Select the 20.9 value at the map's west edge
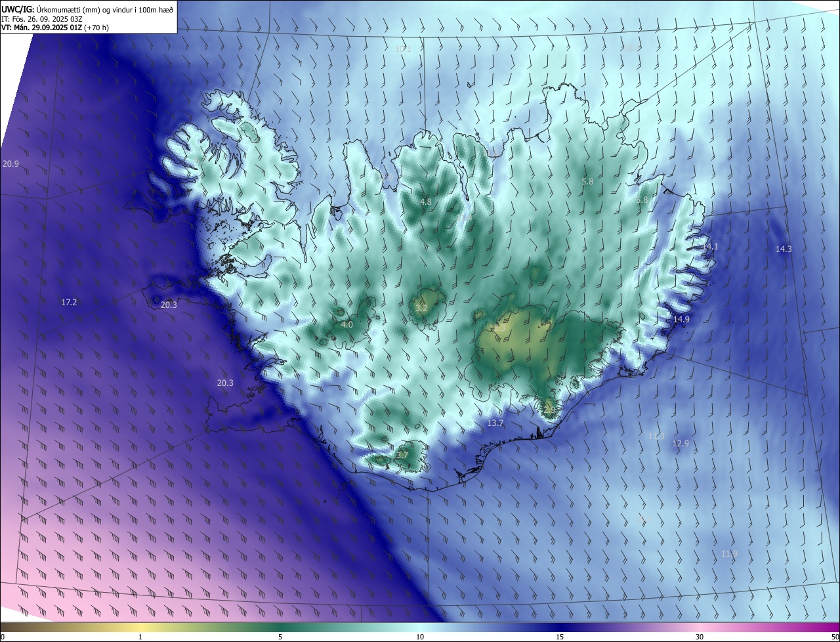 (10, 163)
